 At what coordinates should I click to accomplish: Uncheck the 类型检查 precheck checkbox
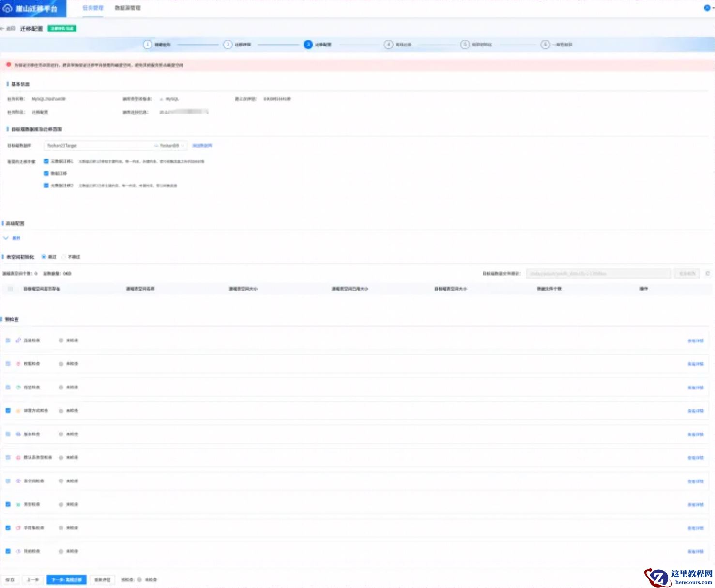click(x=8, y=504)
